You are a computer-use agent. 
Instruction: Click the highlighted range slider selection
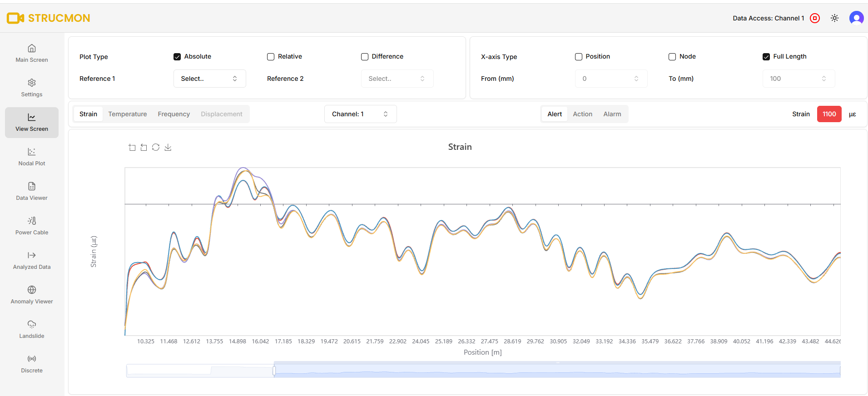pyautogui.click(x=557, y=370)
